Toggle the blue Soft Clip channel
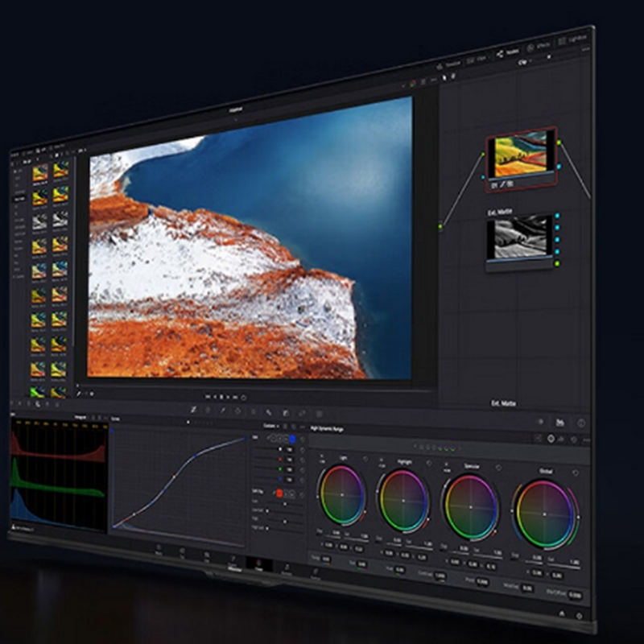Viewport: 644px width, 644px height. 292,494
